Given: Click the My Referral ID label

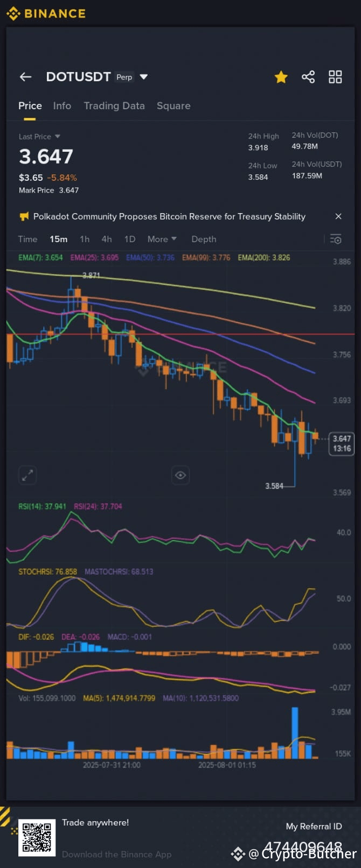Looking at the screenshot, I should [314, 826].
